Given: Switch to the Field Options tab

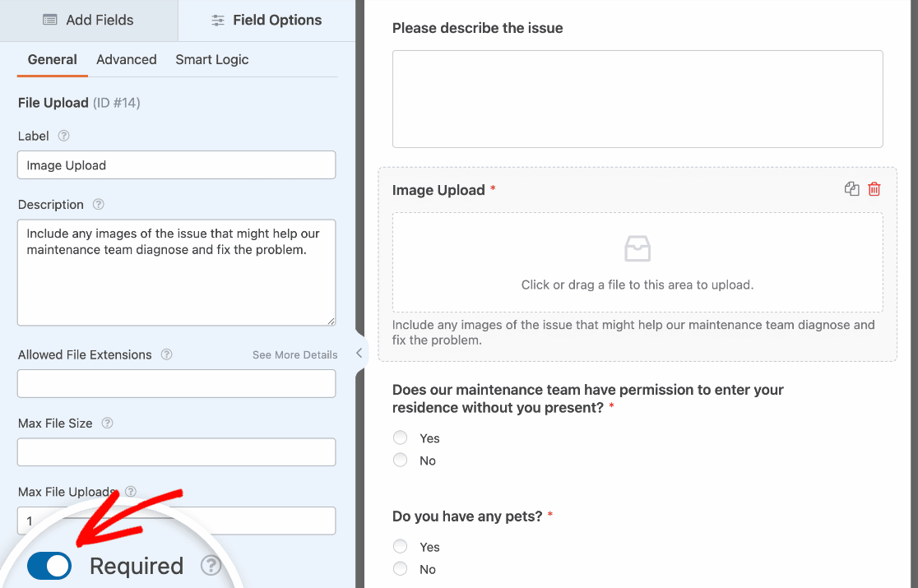Looking at the screenshot, I should (x=267, y=21).
